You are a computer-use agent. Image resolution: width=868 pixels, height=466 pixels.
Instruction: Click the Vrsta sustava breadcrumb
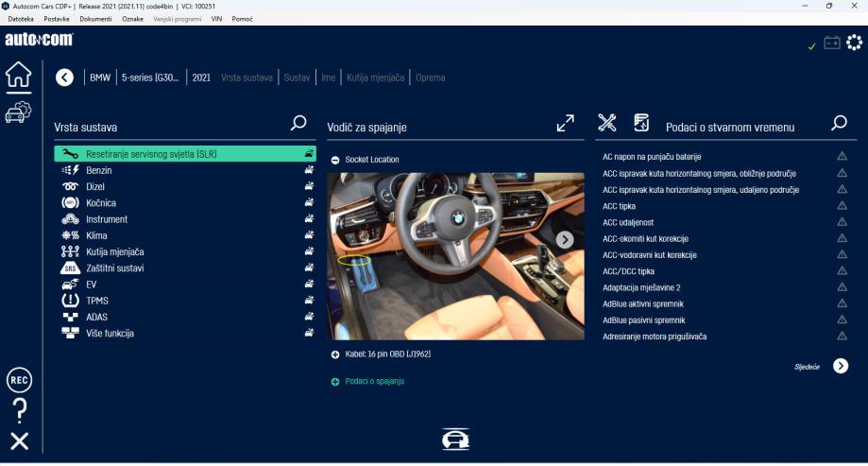tap(247, 78)
